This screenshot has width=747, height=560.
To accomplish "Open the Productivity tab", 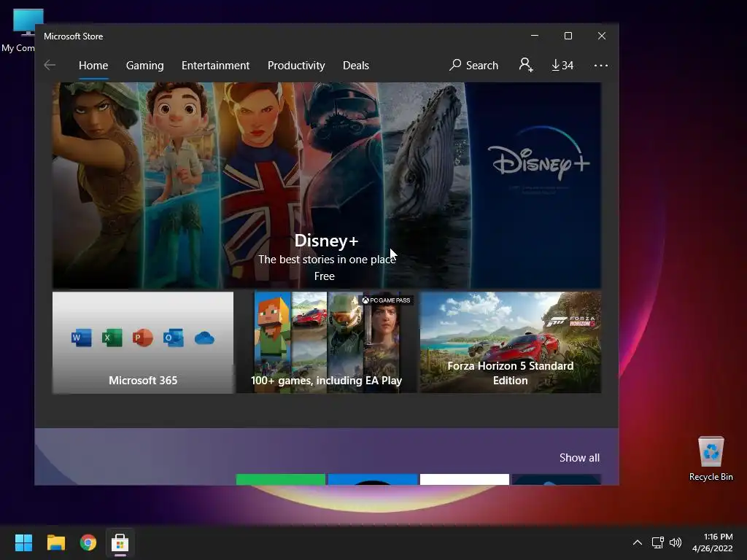I will [x=296, y=65].
